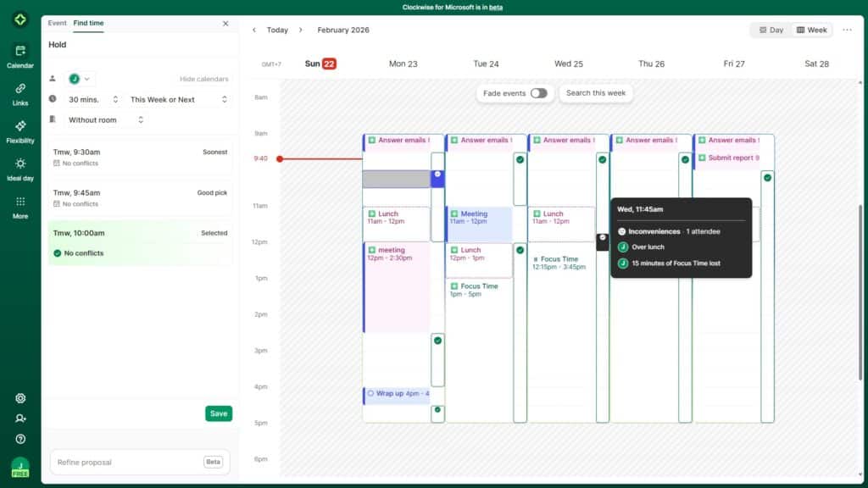The width and height of the screenshot is (868, 488).
Task: Switch to the Event tab
Action: (x=57, y=23)
